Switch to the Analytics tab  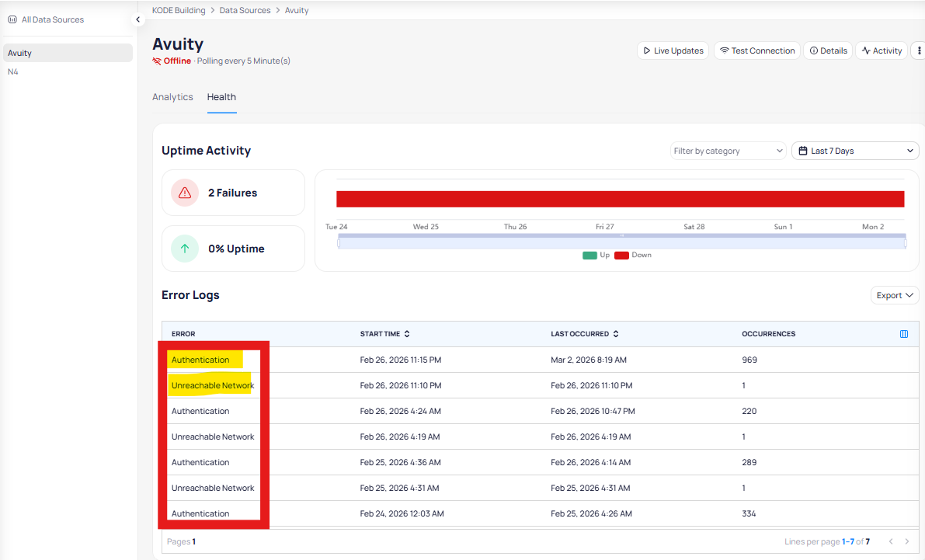click(x=172, y=97)
